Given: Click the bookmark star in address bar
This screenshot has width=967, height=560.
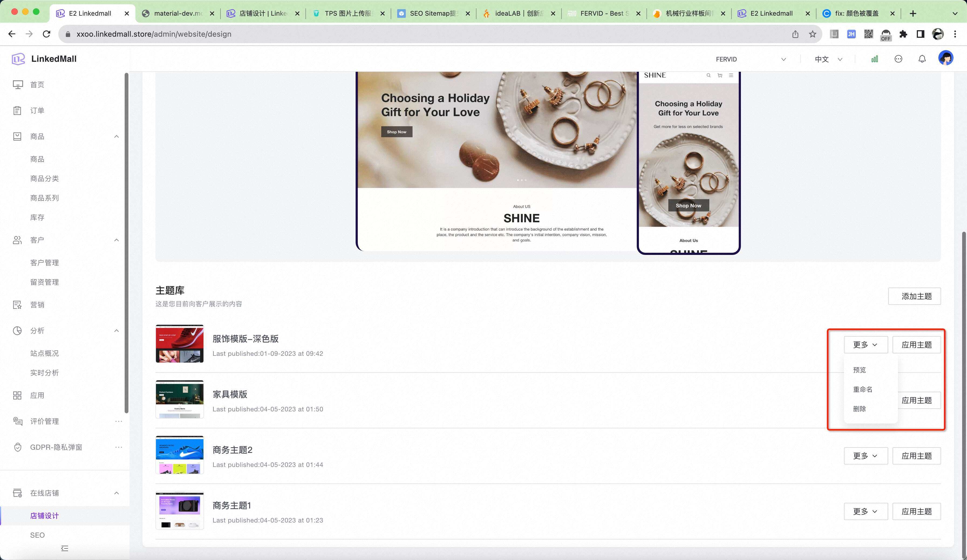Looking at the screenshot, I should point(812,34).
